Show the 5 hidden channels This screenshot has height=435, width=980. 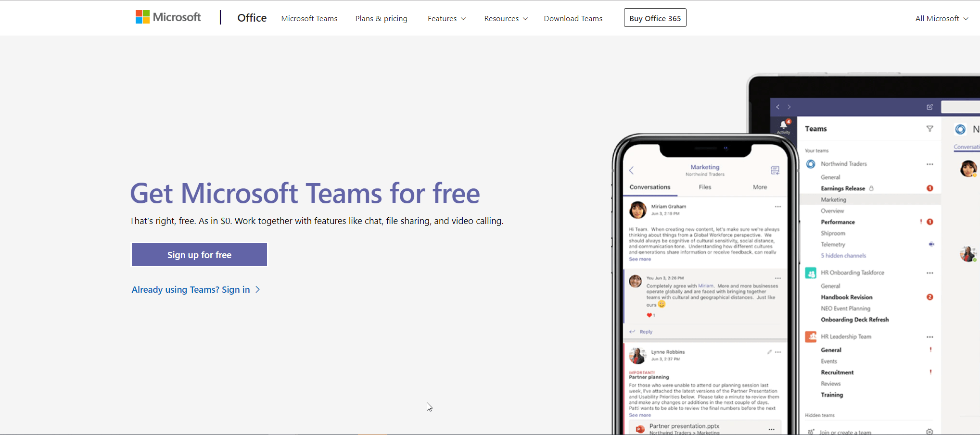coord(843,256)
